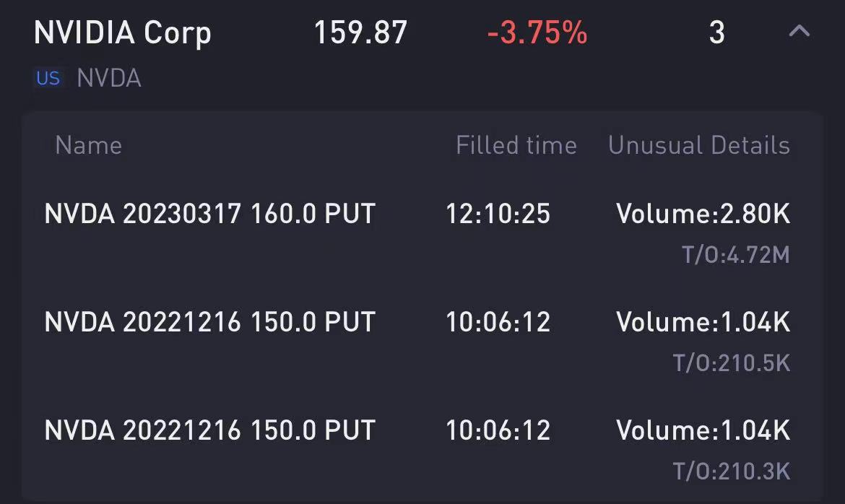Click the -3.75% change percentage
The image size is (845, 504).
(537, 33)
